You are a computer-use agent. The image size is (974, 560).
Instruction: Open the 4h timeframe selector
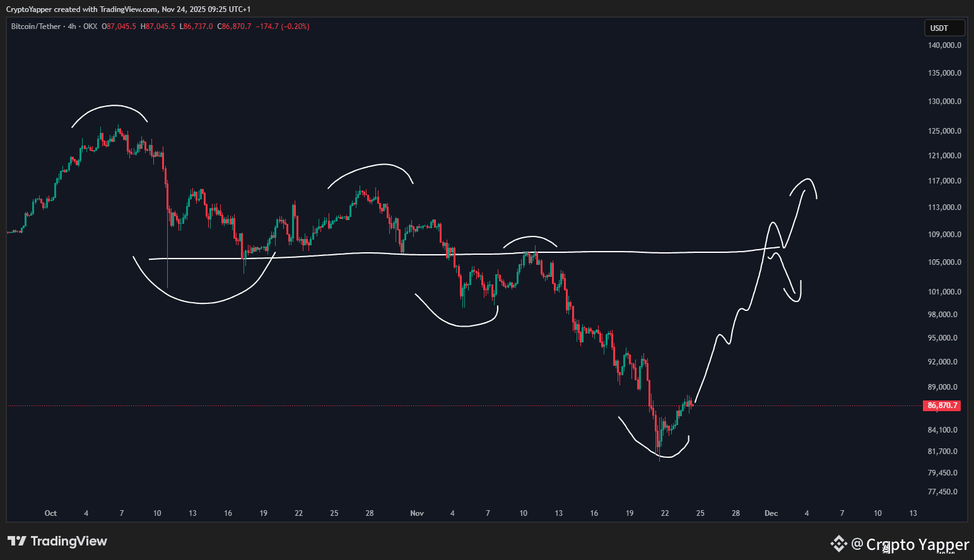pos(73,26)
